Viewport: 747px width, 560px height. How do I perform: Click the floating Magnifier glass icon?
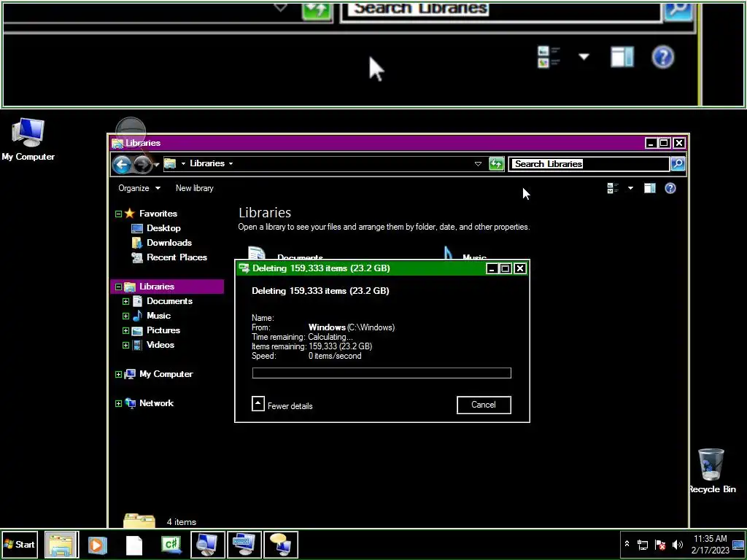click(131, 131)
